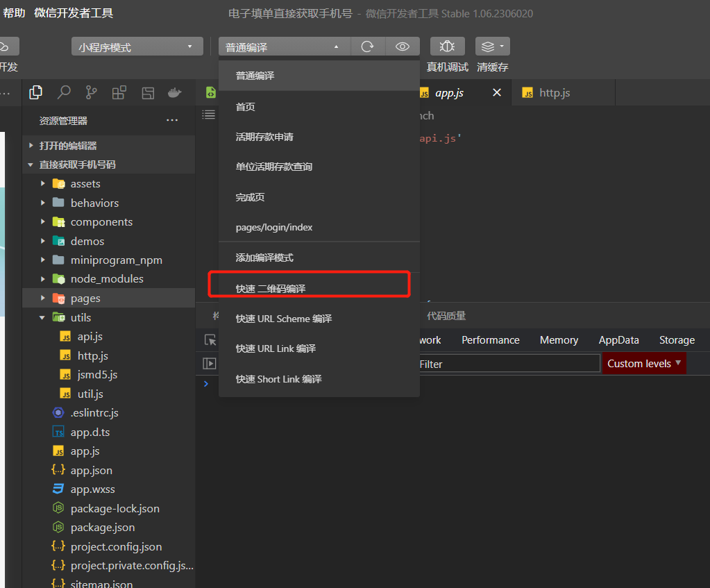Toggle the console sidebar panel icon

(x=210, y=363)
